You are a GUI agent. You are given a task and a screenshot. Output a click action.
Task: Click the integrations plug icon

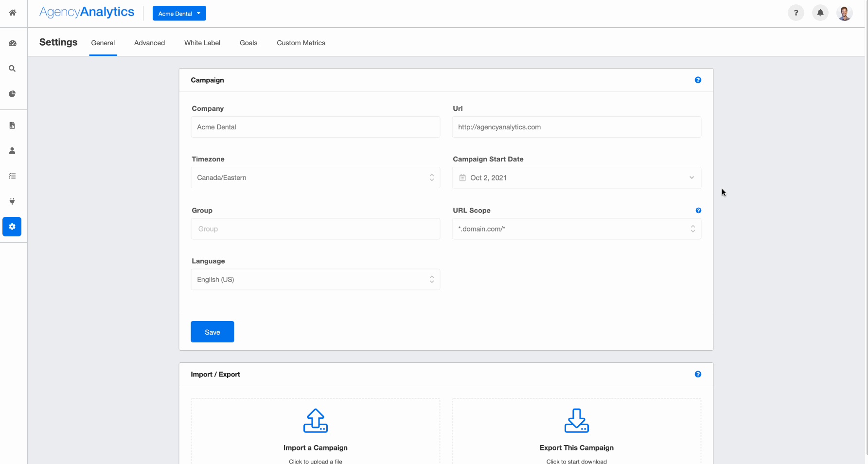(13, 201)
